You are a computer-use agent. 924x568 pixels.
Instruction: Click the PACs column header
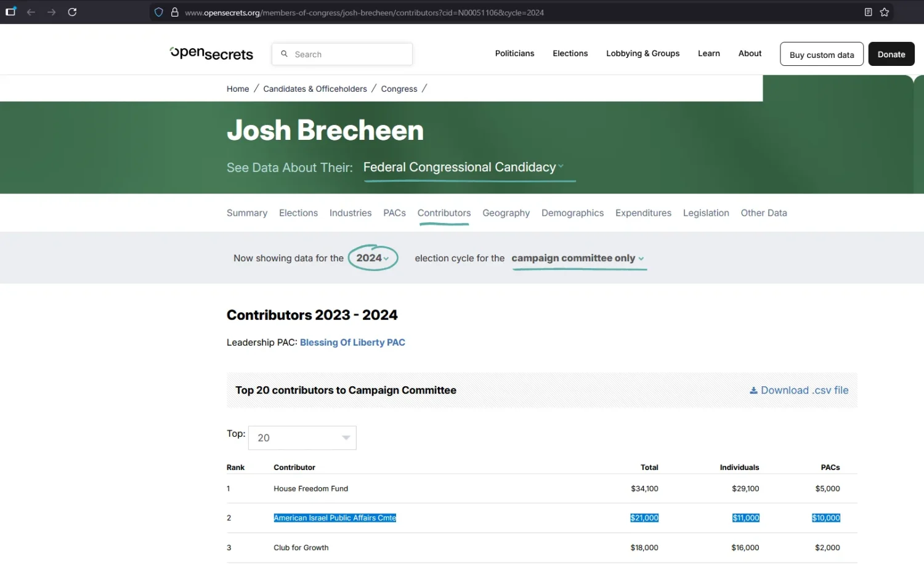830,468
